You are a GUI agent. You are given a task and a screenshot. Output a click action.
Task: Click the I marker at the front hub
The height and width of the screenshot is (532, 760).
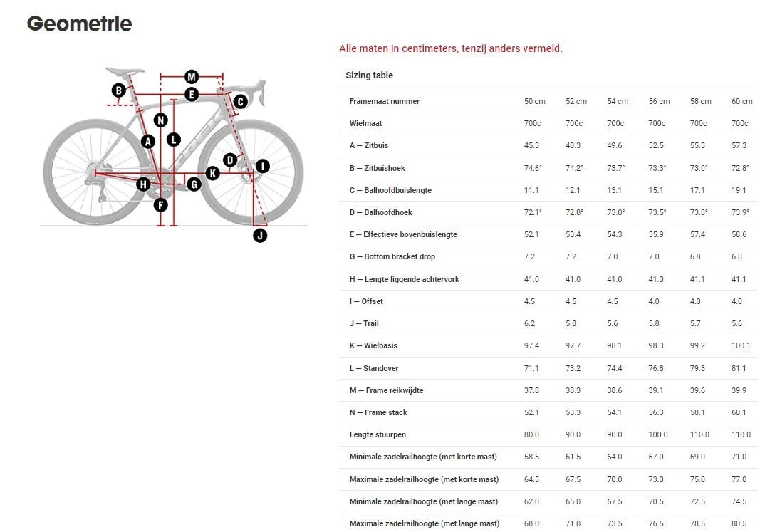[x=262, y=166]
